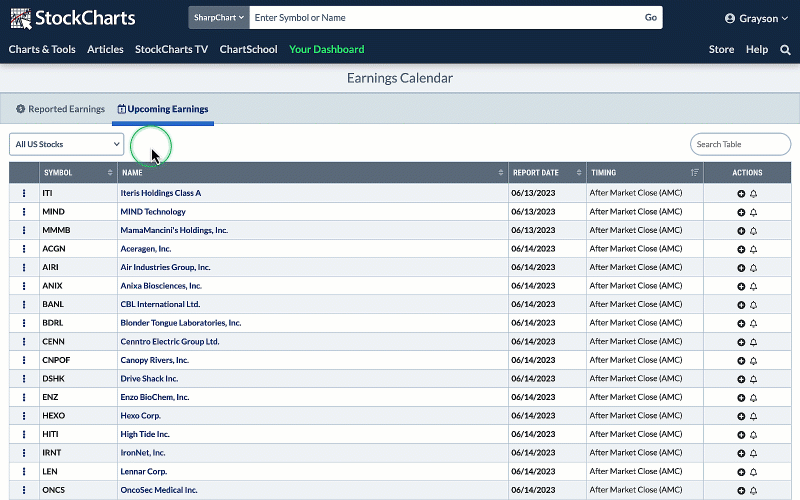The image size is (800, 500).
Task: Sort table by the Timing column
Action: coord(644,173)
